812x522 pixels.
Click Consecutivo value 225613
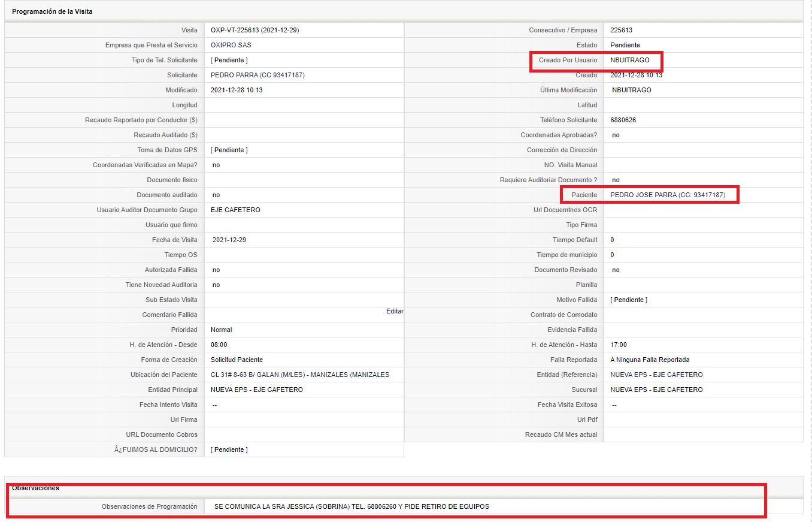click(622, 30)
